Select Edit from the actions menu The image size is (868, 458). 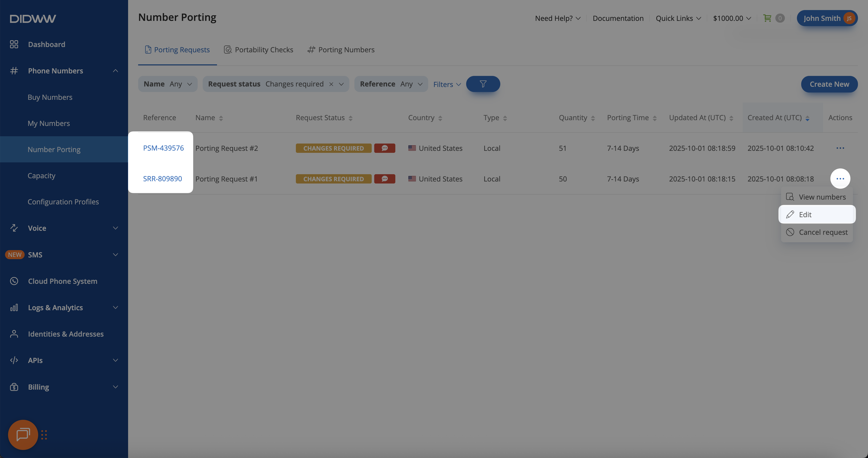pos(805,214)
